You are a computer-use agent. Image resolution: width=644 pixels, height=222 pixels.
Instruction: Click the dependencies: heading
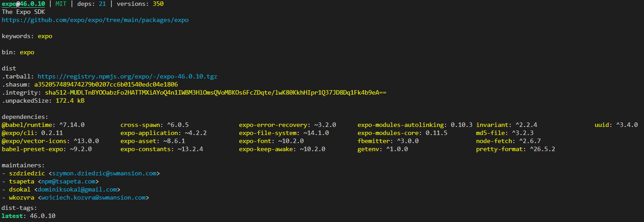click(x=25, y=117)
